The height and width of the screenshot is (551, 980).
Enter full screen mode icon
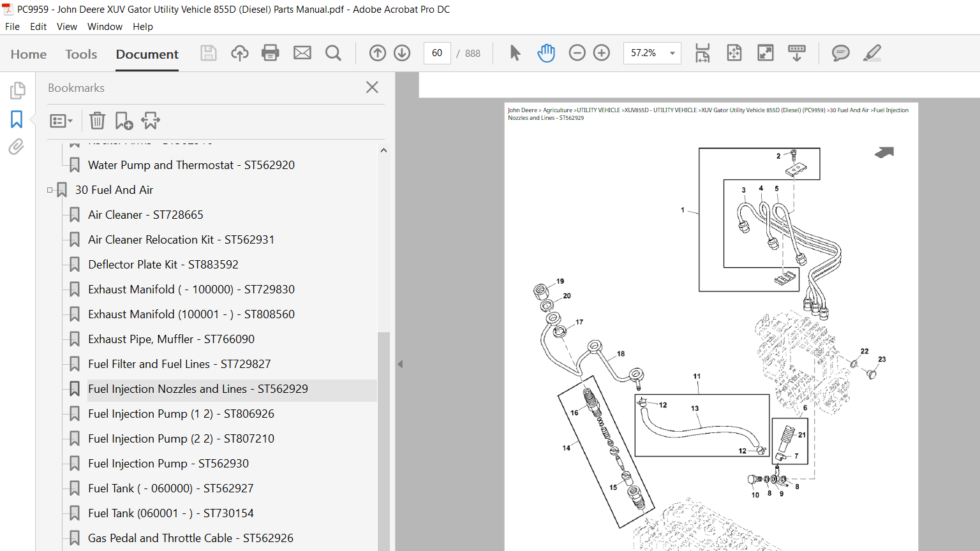(x=766, y=53)
